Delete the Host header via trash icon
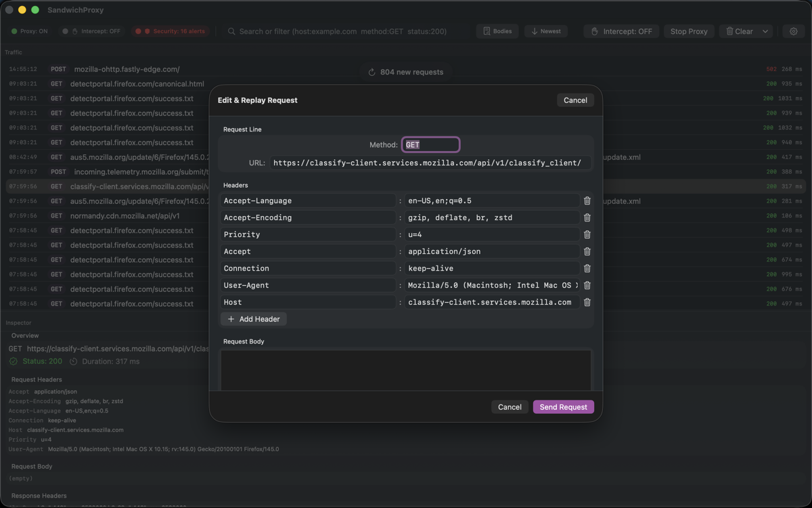Viewport: 812px width, 508px height. [x=587, y=302]
